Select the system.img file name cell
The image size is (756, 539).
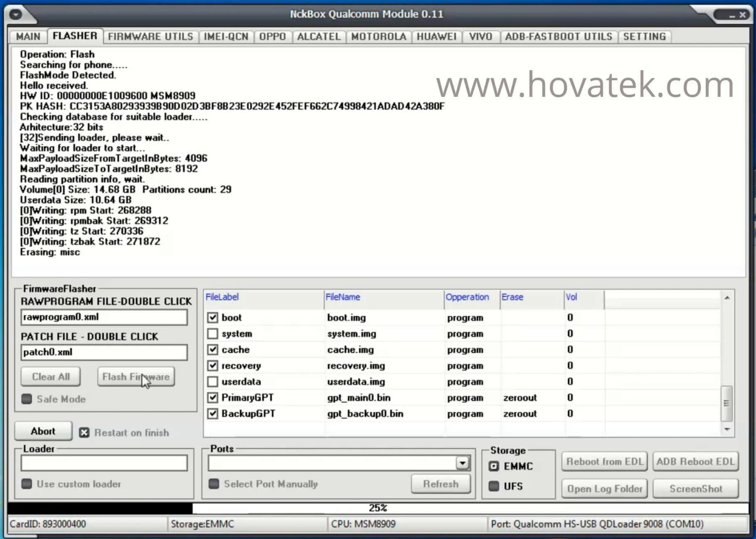pos(352,334)
